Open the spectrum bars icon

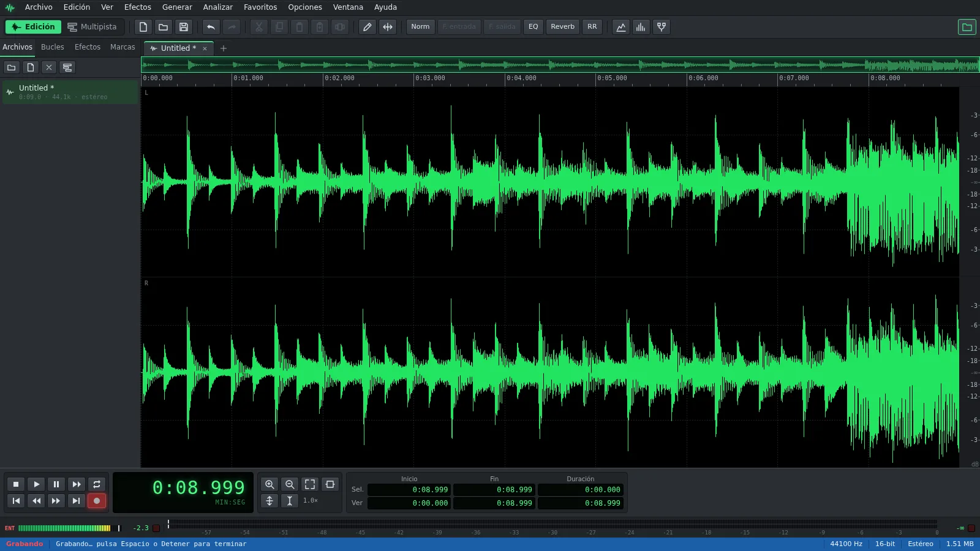point(641,27)
